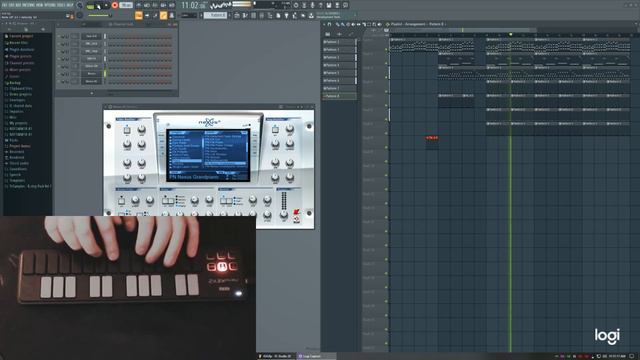Select the playlist Draw pencil tool
This screenshot has height=360, width=640.
(338, 24)
